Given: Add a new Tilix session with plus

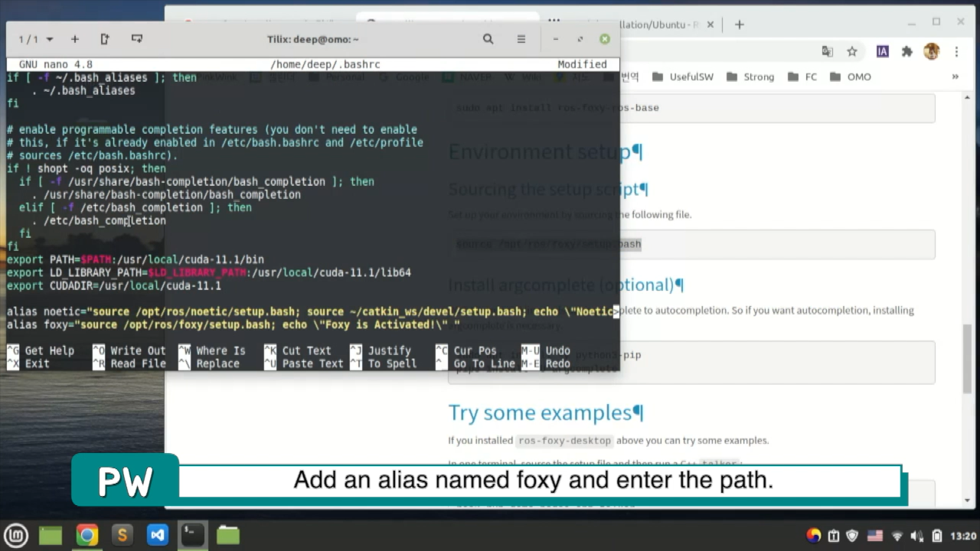Looking at the screenshot, I should [74, 39].
